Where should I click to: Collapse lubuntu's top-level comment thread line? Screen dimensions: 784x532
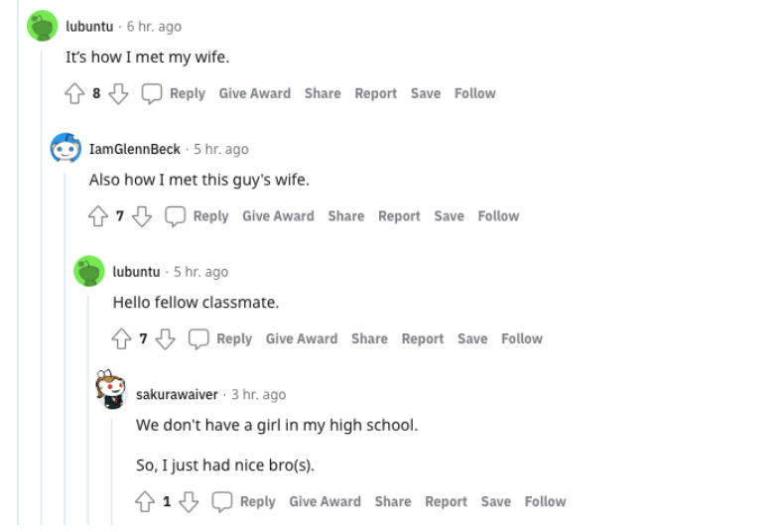42,298
